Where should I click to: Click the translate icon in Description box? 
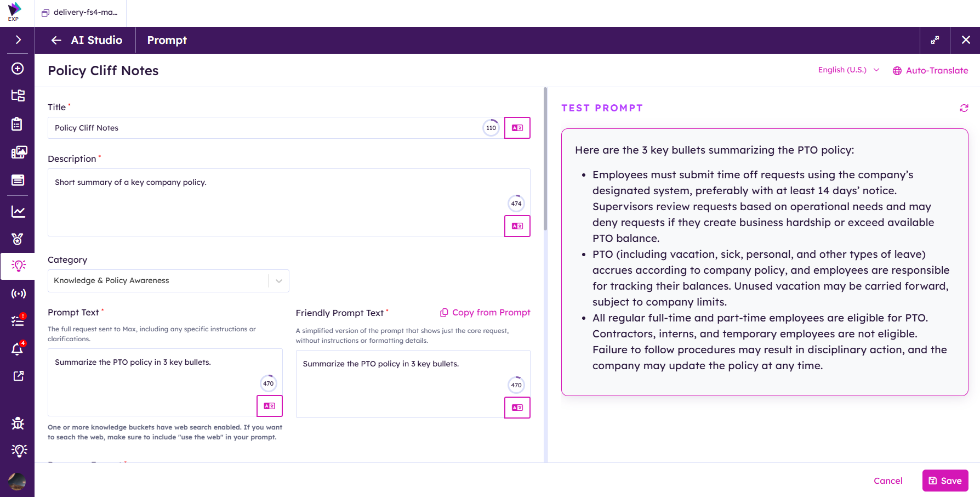pyautogui.click(x=517, y=226)
